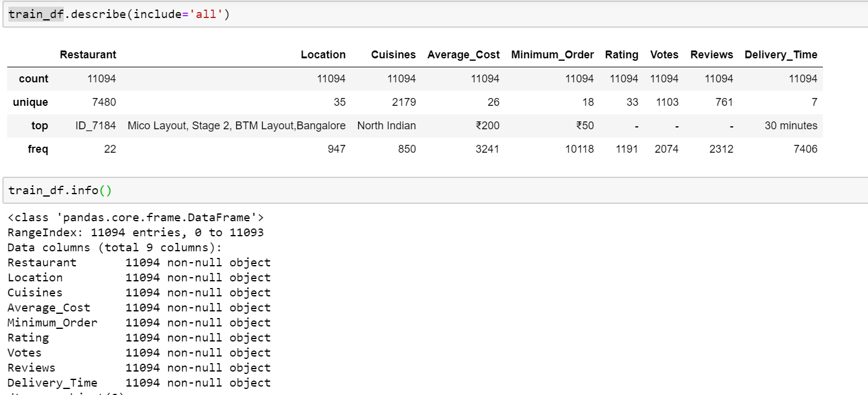Click the freq row label
The image size is (868, 395).
click(38, 149)
